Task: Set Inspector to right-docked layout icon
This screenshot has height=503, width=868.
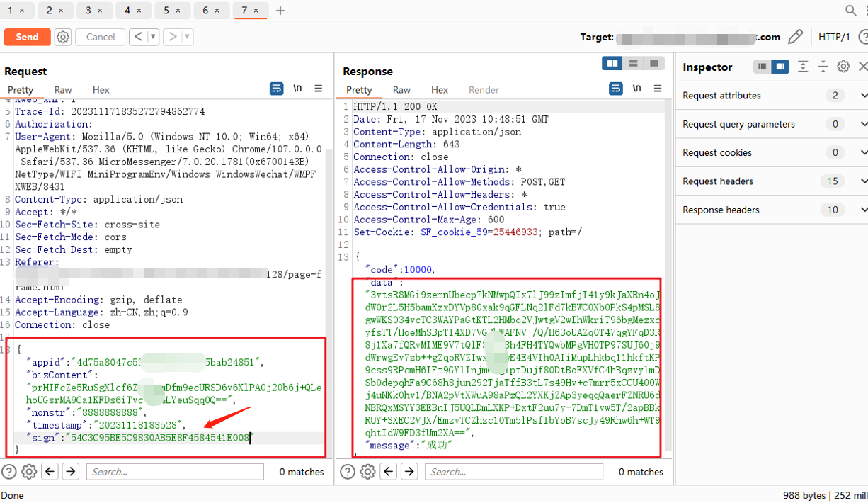Action: click(x=780, y=67)
